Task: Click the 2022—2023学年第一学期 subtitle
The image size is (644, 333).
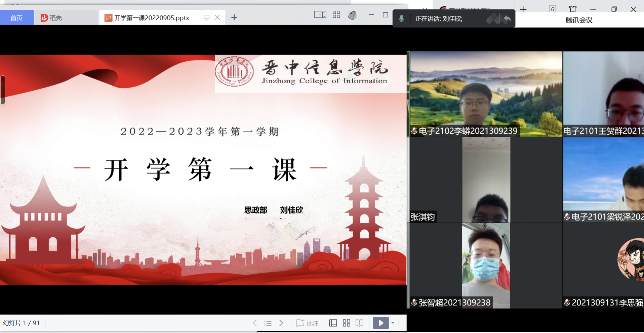Action: [x=200, y=132]
